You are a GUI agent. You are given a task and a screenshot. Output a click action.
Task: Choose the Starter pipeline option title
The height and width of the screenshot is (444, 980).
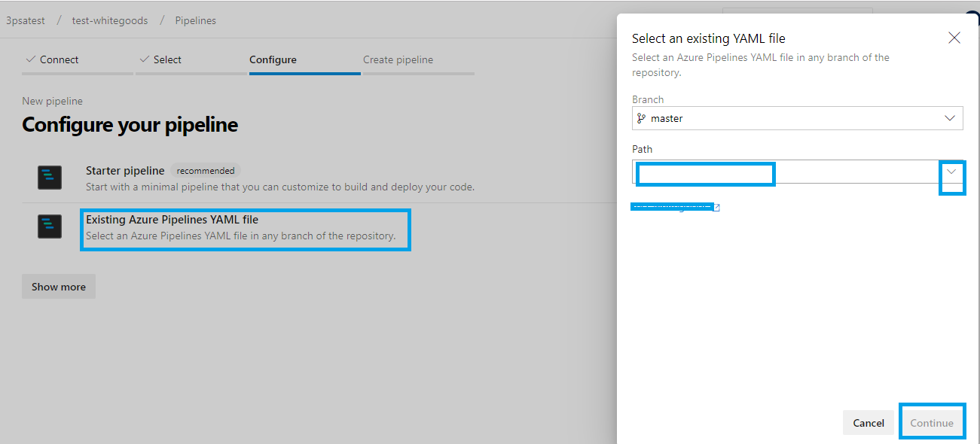pos(125,171)
